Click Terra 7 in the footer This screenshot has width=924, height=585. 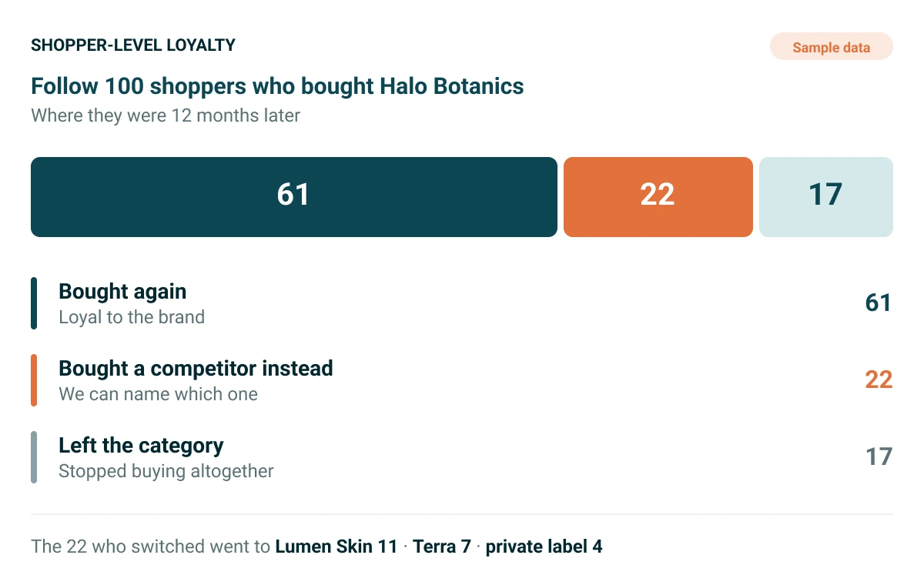pos(442,547)
